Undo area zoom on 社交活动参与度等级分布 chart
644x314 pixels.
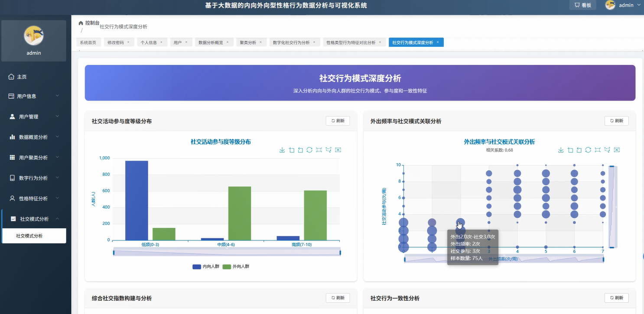click(x=300, y=150)
